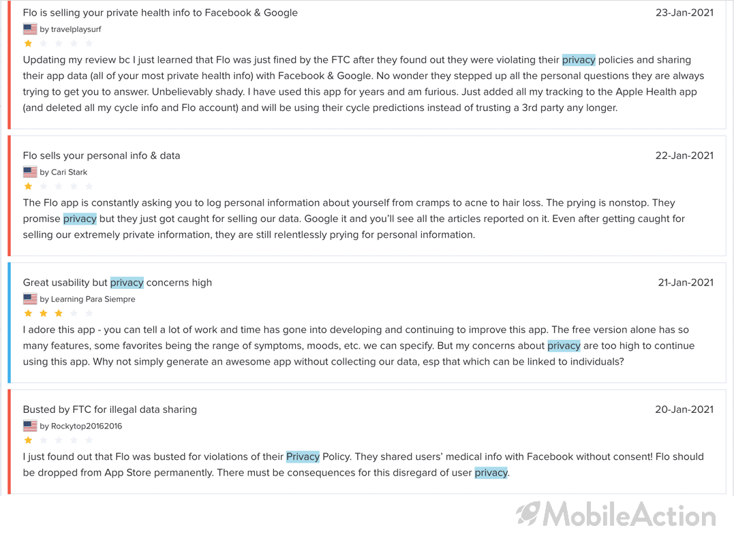Click the highlighted "privacy" word in the first review
This screenshot has height=560, width=734.
[579, 60]
